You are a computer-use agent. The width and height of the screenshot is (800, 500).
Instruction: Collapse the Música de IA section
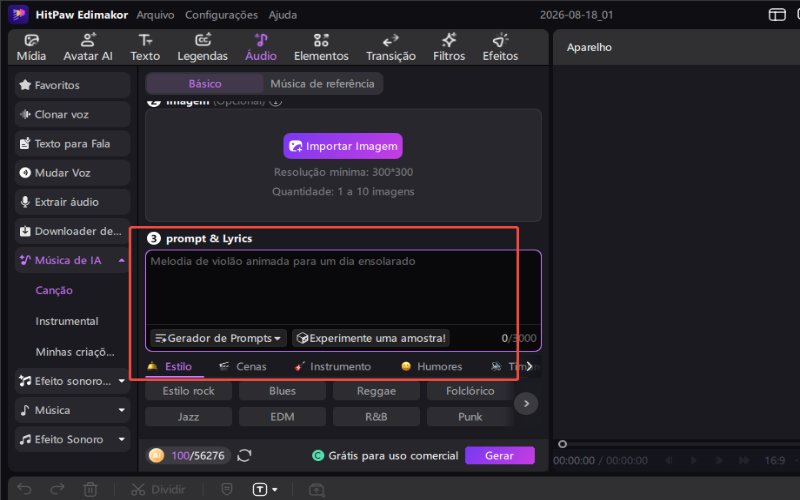coord(121,260)
